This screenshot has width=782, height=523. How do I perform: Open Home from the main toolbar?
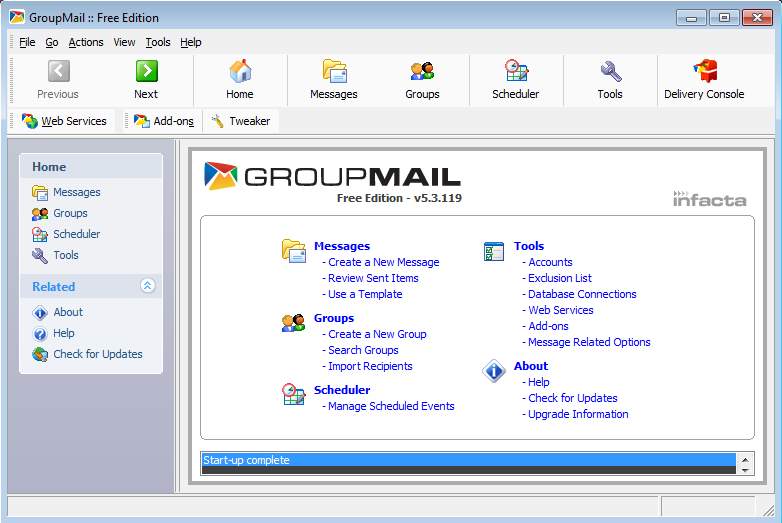pyautogui.click(x=240, y=80)
